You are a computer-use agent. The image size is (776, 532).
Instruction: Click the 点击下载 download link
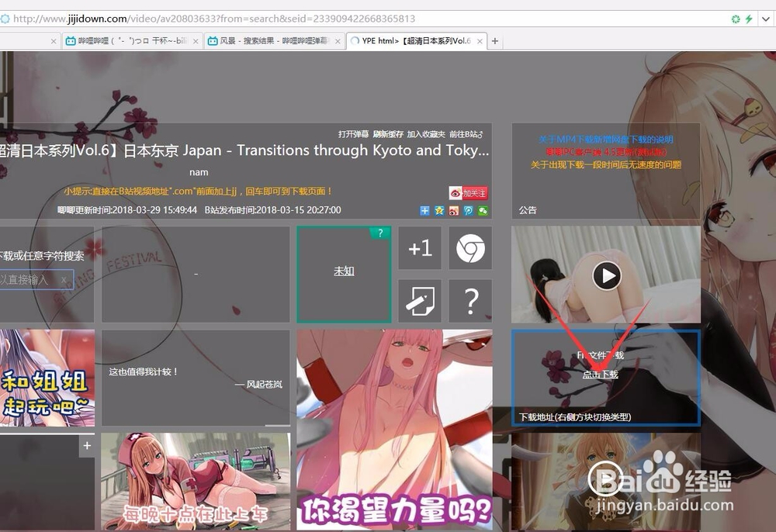point(600,375)
